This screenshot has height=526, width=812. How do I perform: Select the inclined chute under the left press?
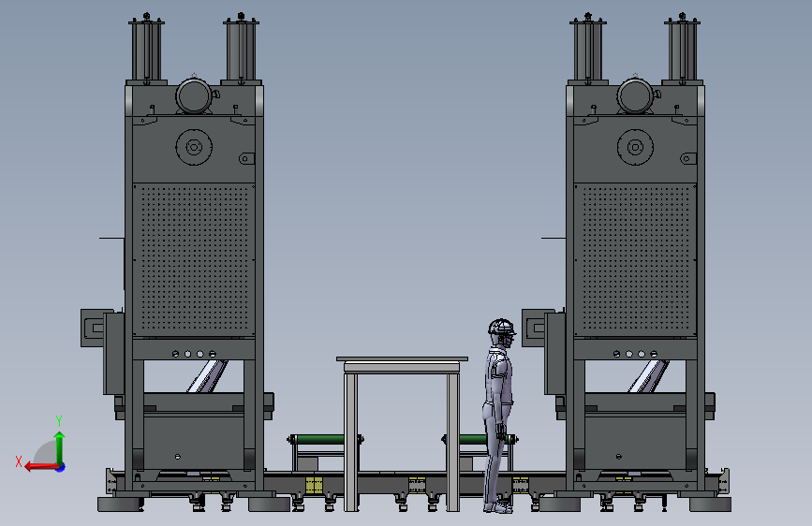(x=208, y=376)
